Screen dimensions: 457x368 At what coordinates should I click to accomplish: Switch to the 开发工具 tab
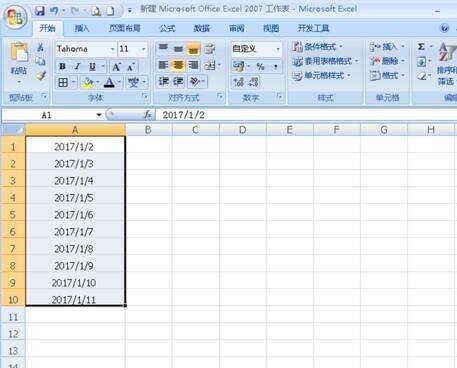point(313,29)
